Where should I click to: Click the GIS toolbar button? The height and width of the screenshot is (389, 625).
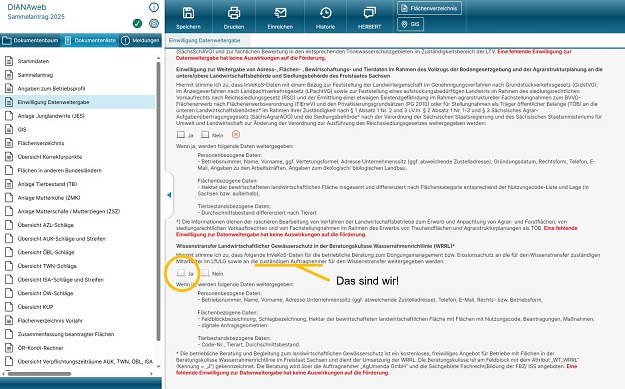[410, 24]
